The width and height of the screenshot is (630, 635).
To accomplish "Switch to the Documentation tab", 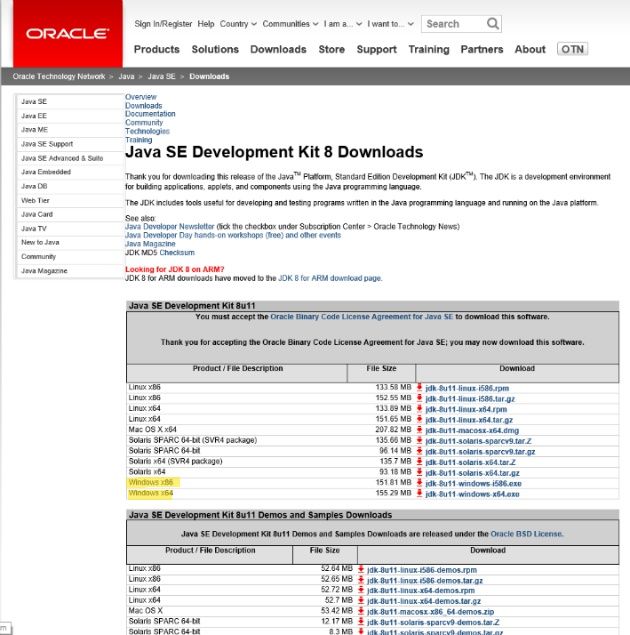I will tap(150, 114).
